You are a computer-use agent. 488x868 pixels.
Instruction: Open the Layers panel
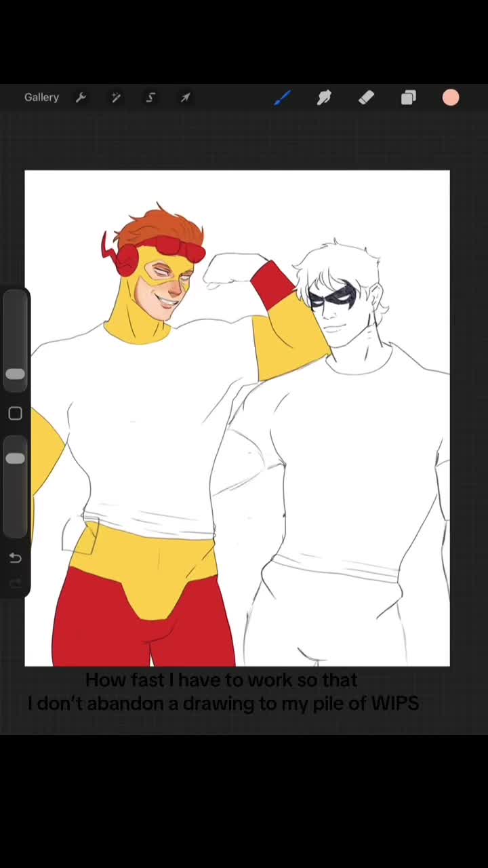[x=408, y=98]
